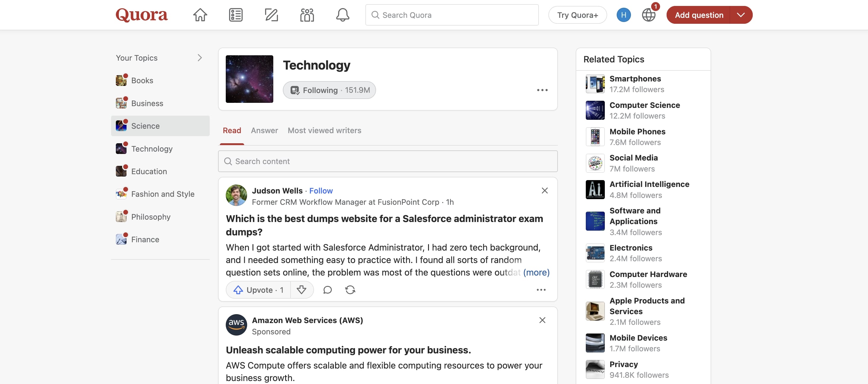Share the Salesforce answer

[x=350, y=290]
